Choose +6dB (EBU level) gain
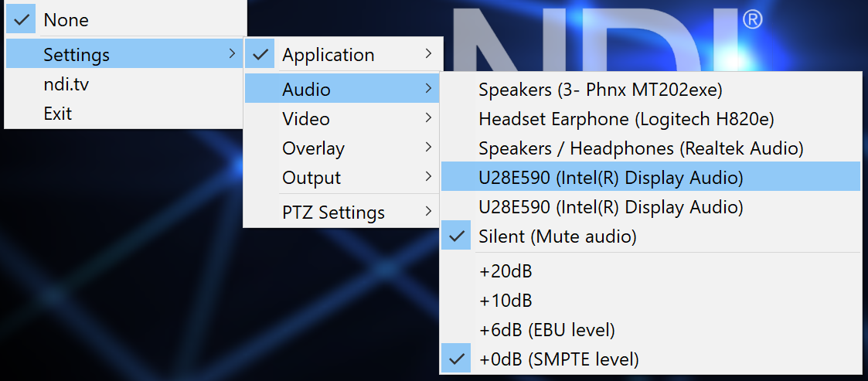 pos(651,330)
